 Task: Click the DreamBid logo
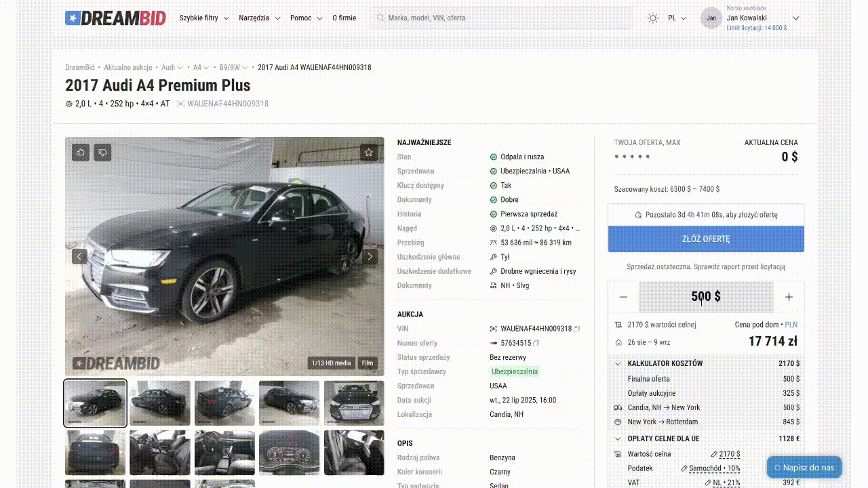click(115, 18)
